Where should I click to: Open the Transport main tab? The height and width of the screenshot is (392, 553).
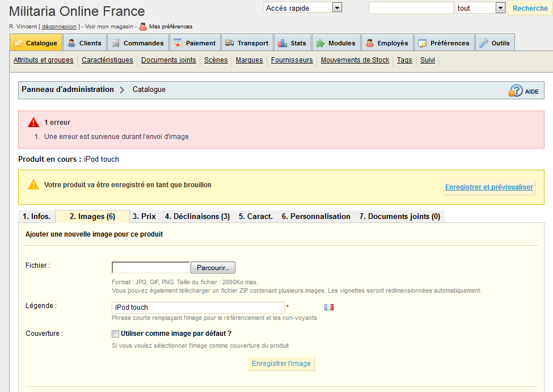click(247, 43)
